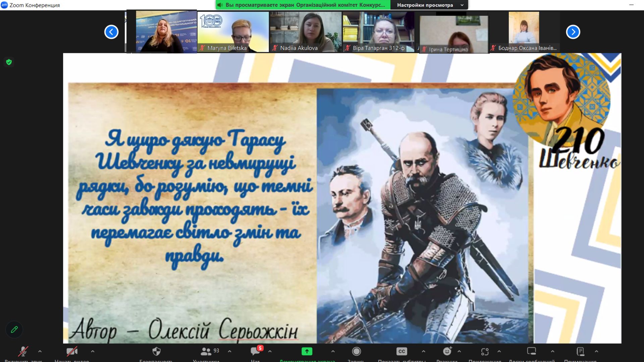Click green pencil annotate button
The width and height of the screenshot is (644, 362).
coord(14,329)
